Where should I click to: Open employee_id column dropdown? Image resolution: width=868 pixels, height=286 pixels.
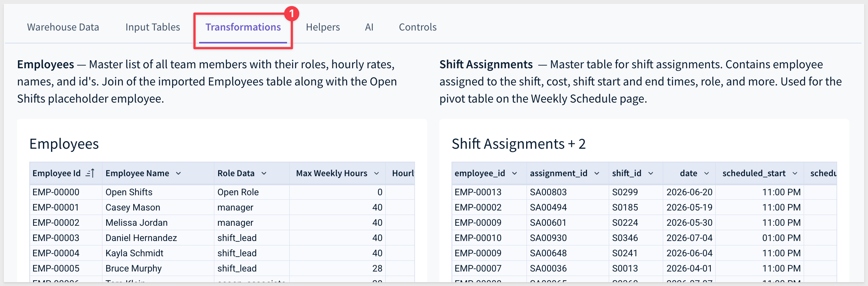514,173
